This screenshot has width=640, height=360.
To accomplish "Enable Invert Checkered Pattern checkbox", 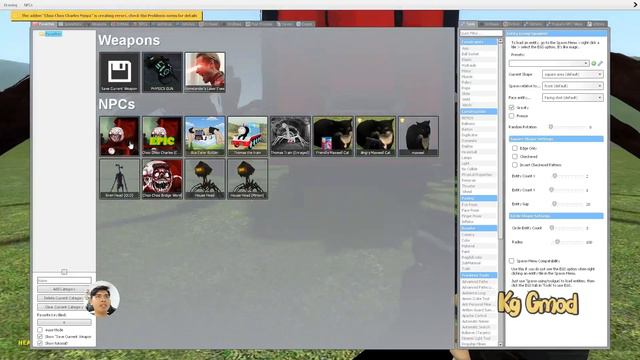I will point(515,165).
